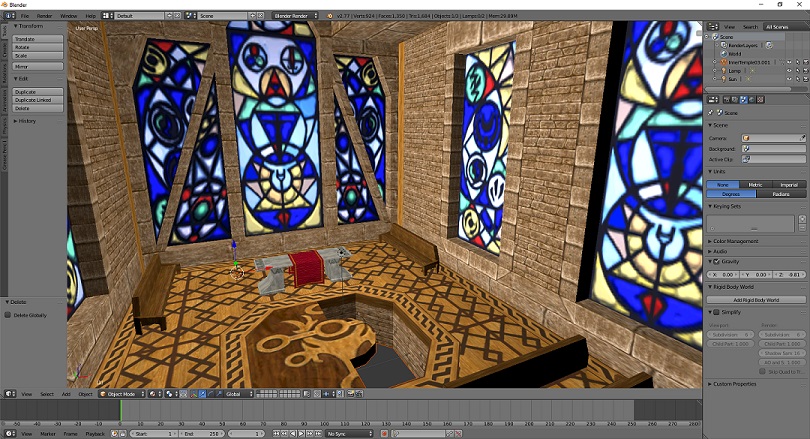
Task: Open the 3D viewport Select menu
Action: point(47,394)
